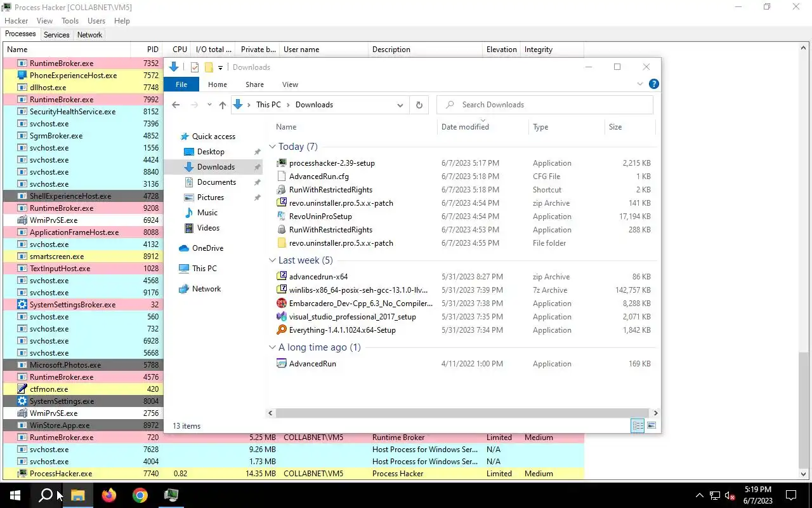Go up one folder level arrow

pyautogui.click(x=222, y=105)
